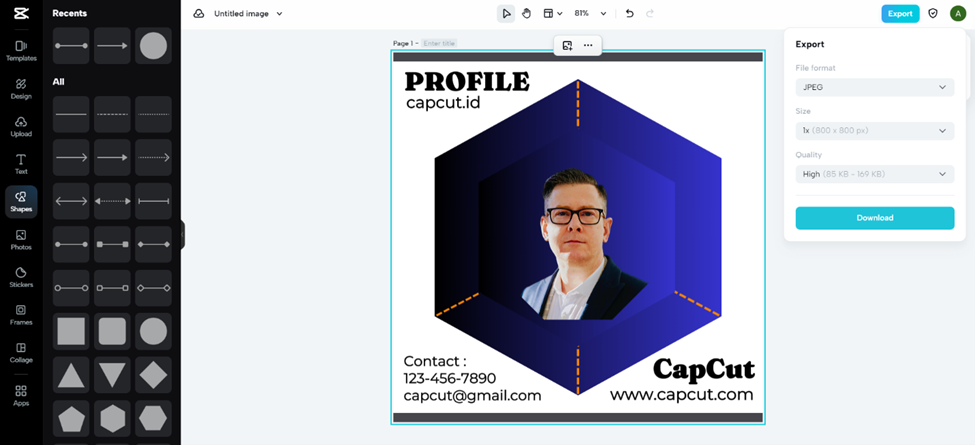This screenshot has height=445, width=975.
Task: Select the CapCut brand text on canvas
Action: point(704,369)
